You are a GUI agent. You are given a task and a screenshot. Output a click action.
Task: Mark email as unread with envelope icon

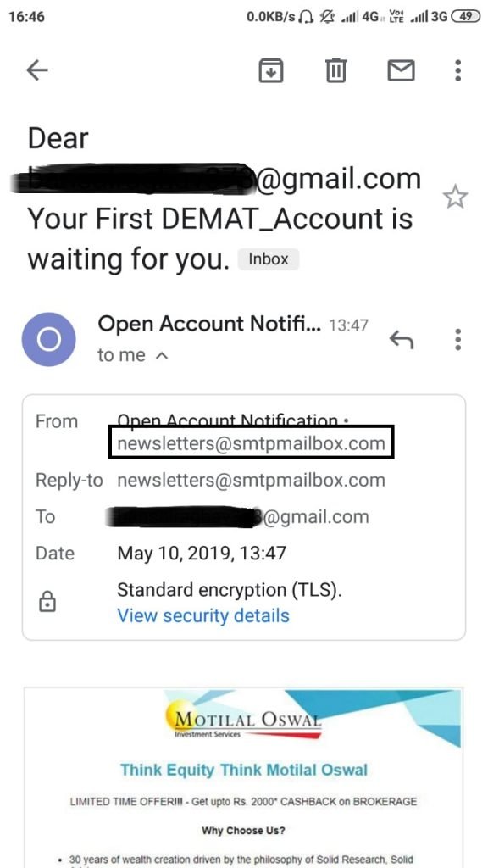401,70
